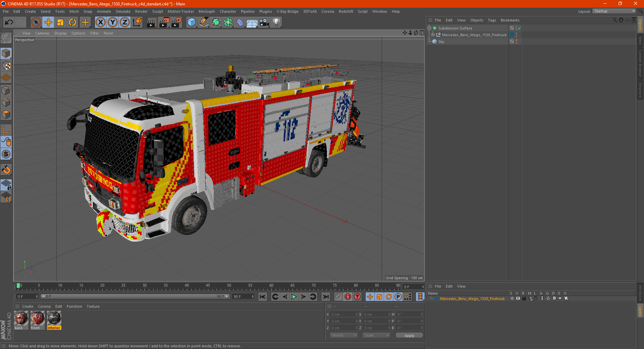Image resolution: width=644 pixels, height=349 pixels.
Task: Collapse the Subdivision Surface tree item
Action: tap(429, 28)
